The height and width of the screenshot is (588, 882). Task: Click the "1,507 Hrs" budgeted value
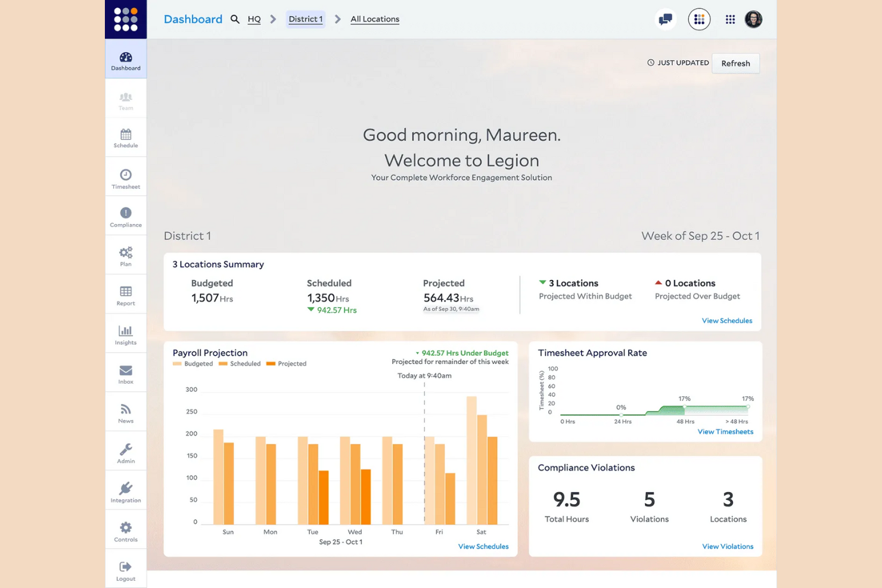tap(212, 298)
